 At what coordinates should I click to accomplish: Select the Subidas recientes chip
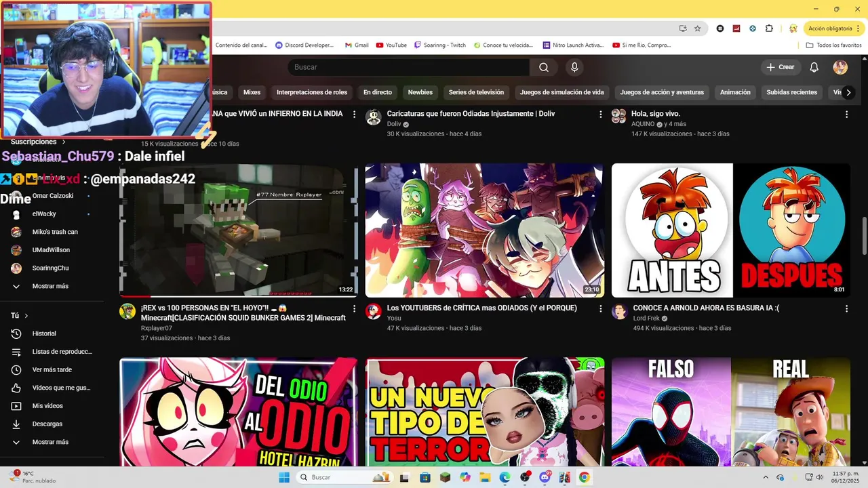[x=792, y=92]
